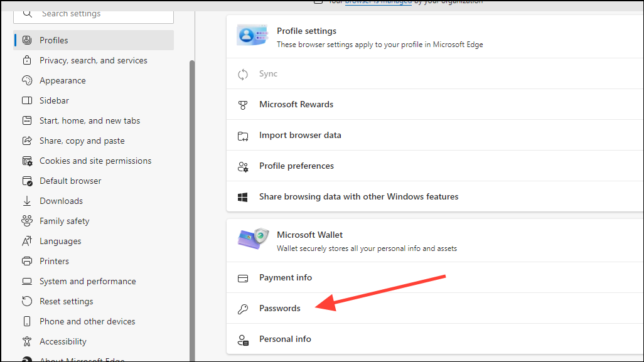Screen dimensions: 644x362
Task: Click the search magnifier in Search settings
Action: [x=28, y=13]
